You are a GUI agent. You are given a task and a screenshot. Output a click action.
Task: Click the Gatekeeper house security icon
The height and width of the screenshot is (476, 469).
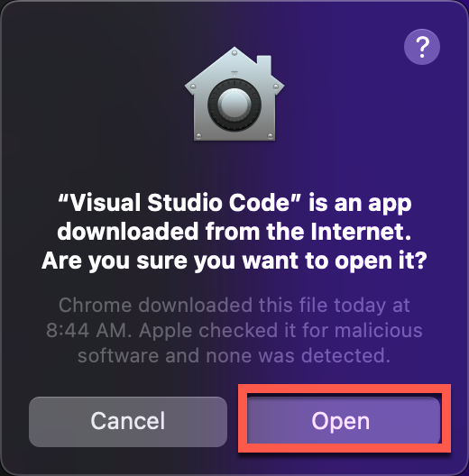pyautogui.click(x=234, y=94)
